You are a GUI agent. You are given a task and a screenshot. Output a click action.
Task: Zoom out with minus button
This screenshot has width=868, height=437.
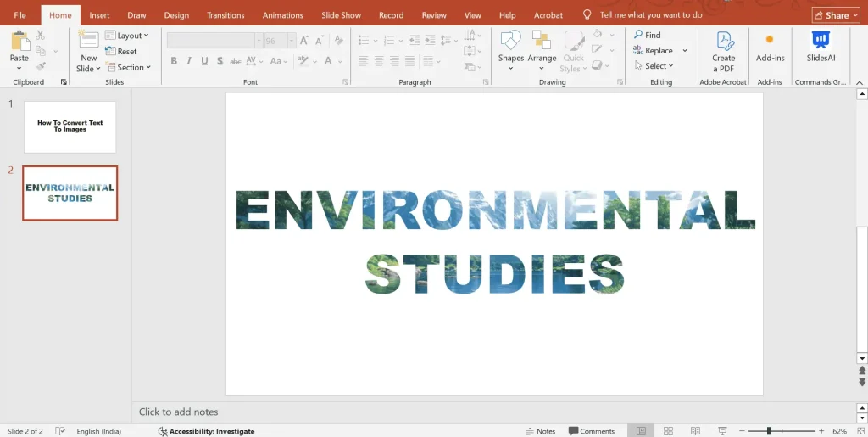click(x=742, y=431)
